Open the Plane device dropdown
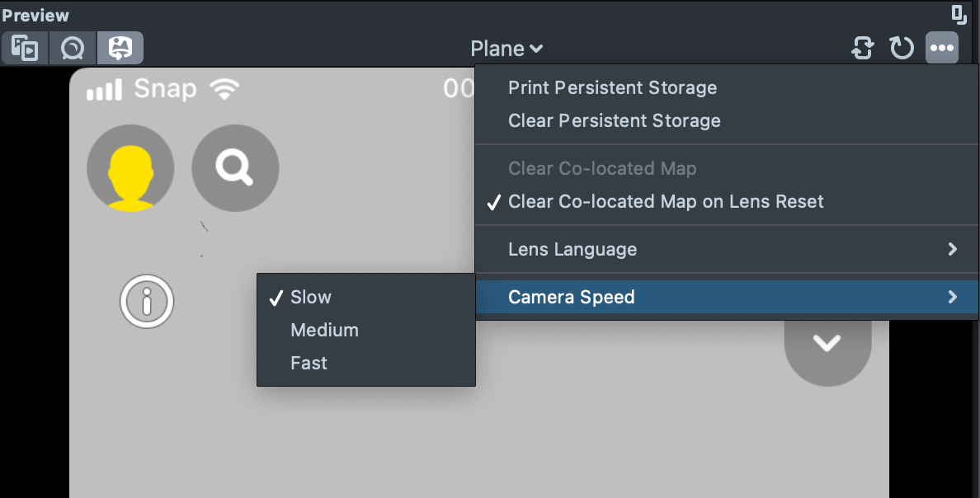 [506, 49]
